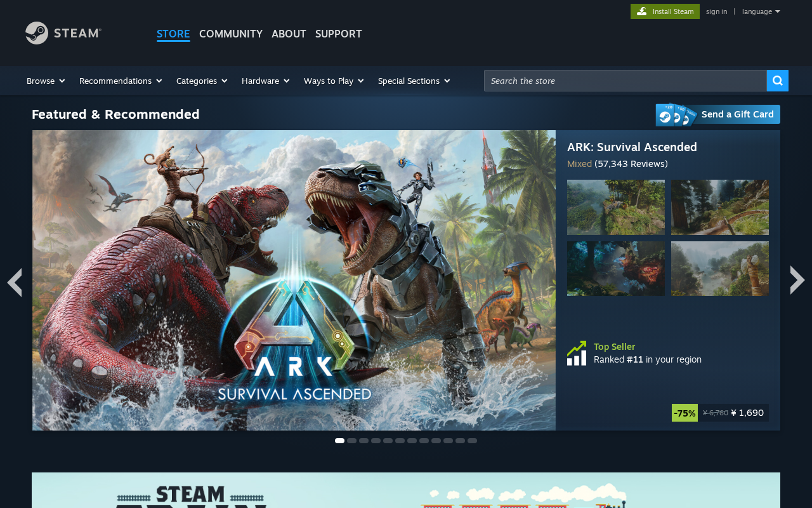Go to previous featured game arrow
Screen dimensions: 812x508
[15, 281]
